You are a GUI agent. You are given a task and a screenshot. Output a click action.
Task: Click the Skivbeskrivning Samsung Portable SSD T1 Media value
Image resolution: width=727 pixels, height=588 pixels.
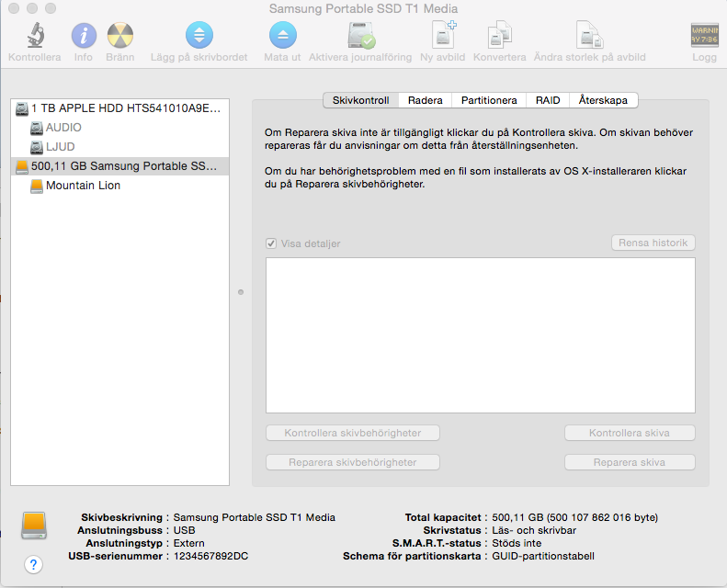254,517
